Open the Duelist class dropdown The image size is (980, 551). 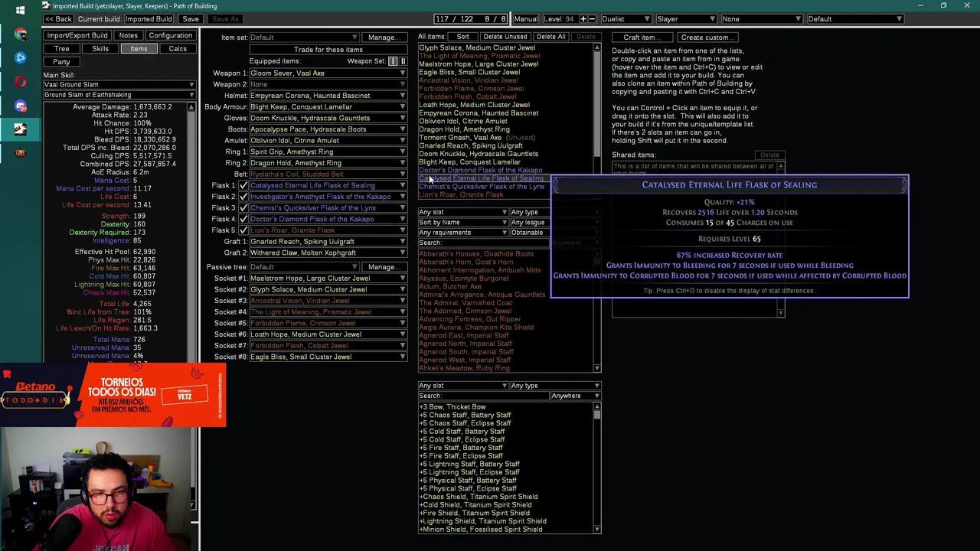click(626, 18)
